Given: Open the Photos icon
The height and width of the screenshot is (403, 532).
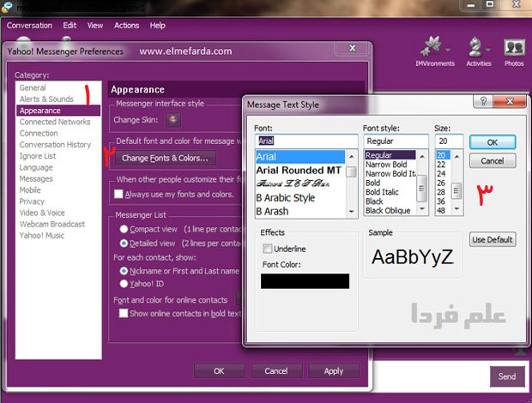Looking at the screenshot, I should (514, 48).
